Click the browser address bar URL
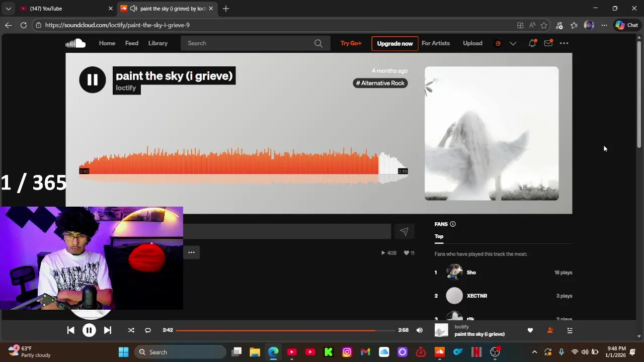 coord(117,25)
